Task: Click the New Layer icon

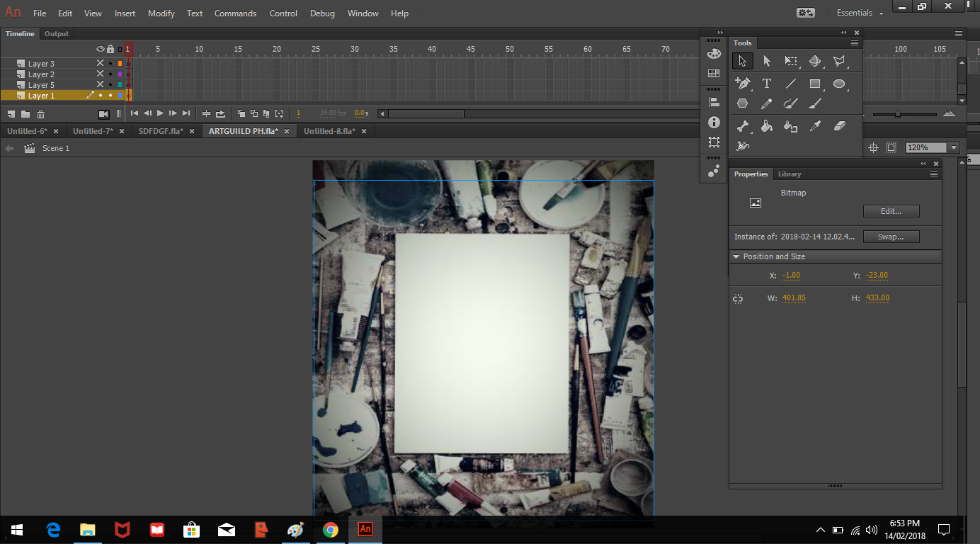Action: tap(11, 113)
